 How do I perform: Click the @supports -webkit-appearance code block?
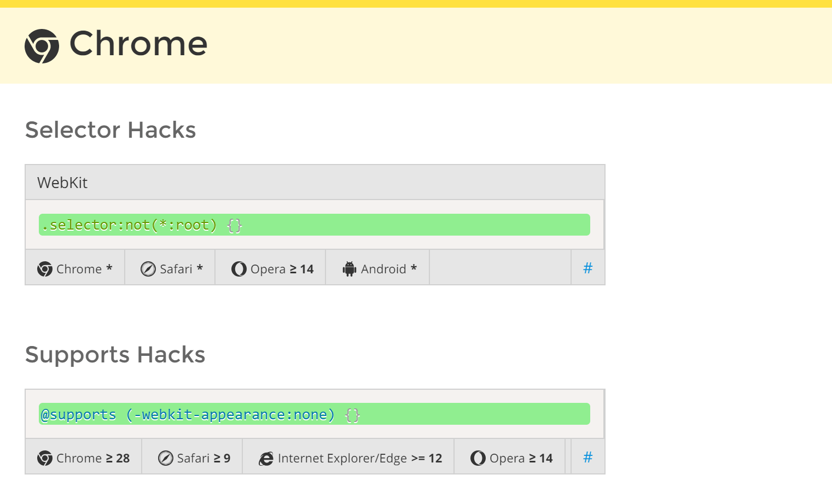[x=314, y=414]
